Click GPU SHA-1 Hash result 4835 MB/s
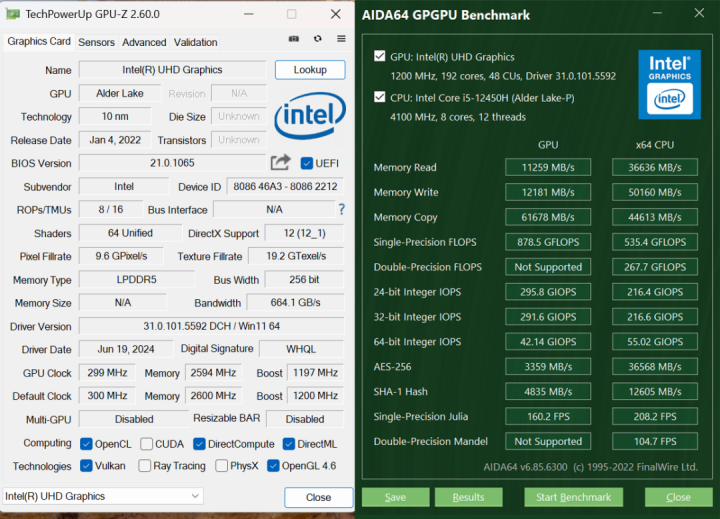The height and width of the screenshot is (519, 720). pyautogui.click(x=548, y=391)
